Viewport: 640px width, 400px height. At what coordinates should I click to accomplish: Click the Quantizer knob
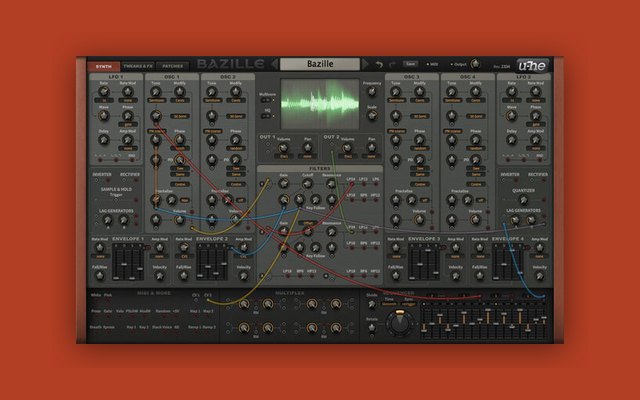coord(523,200)
